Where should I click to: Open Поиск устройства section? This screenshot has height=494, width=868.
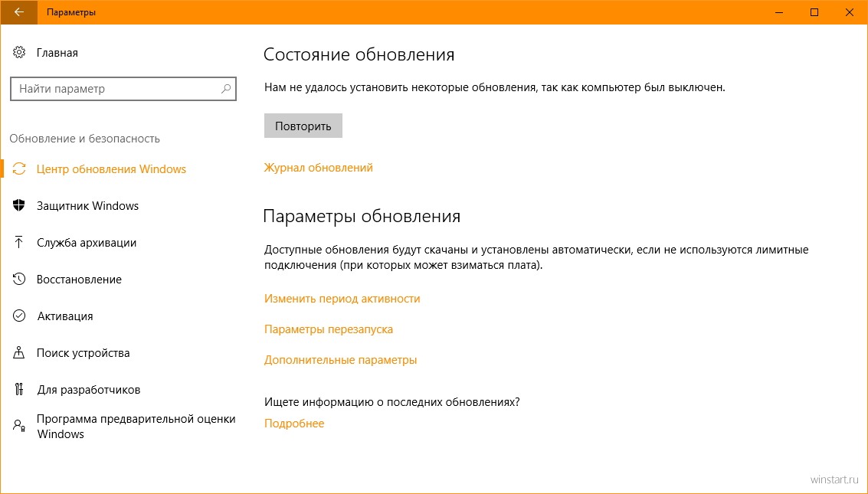click(x=83, y=353)
